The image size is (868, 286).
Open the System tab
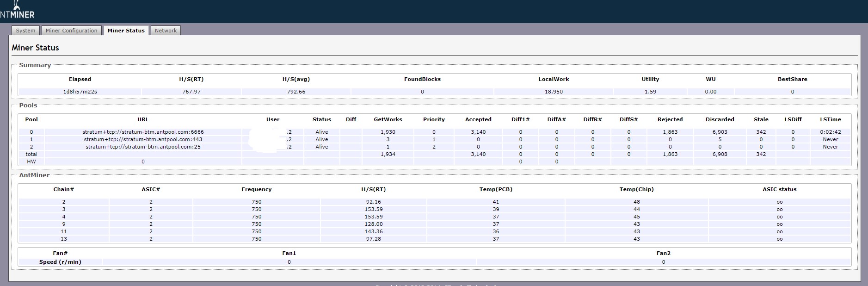(x=25, y=31)
